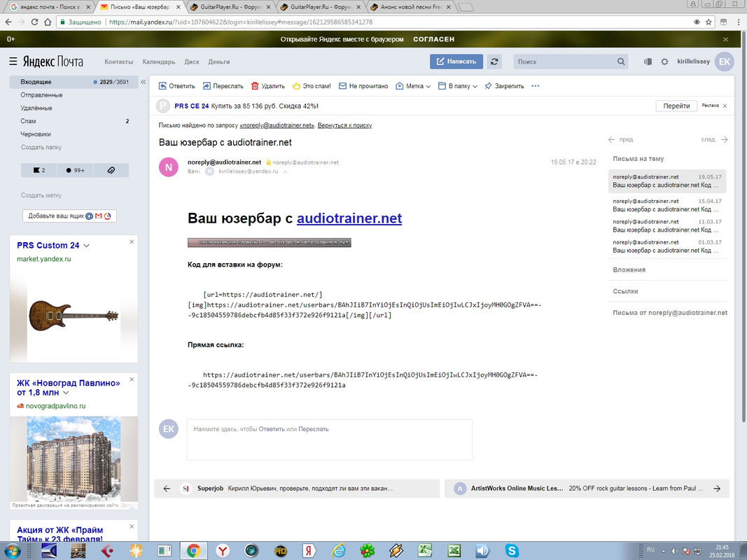Open Skype from the taskbar
747x560 pixels.
point(512,551)
